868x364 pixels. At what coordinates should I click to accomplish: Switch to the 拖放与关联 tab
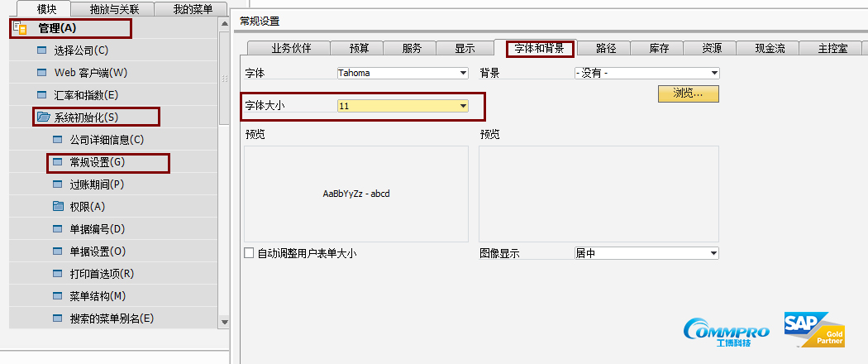point(117,10)
